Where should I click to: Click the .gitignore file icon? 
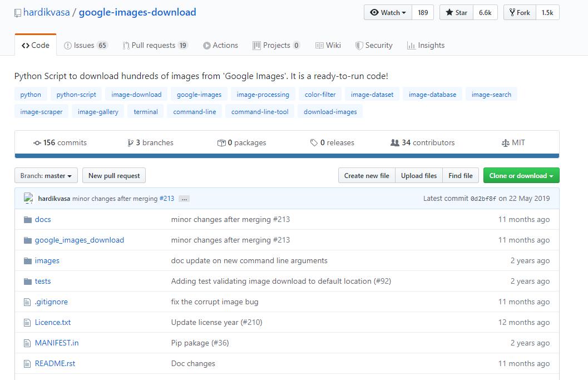point(27,302)
